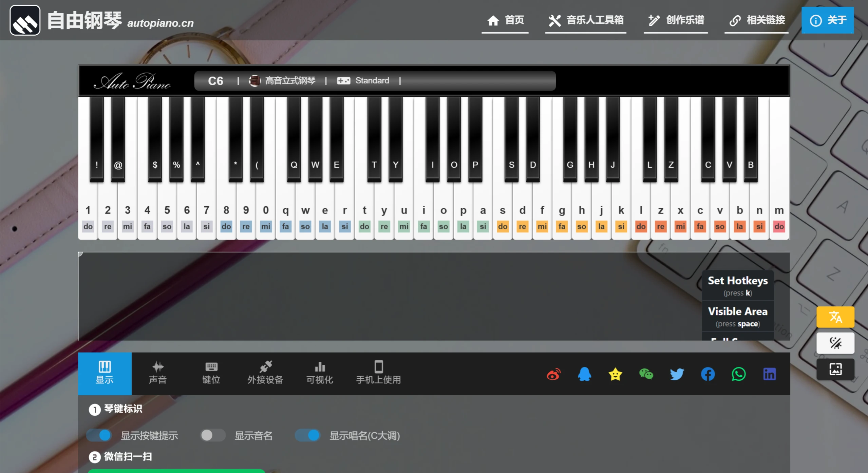Share to QQ using its penguin icon
This screenshot has height=473, width=868.
coord(584,374)
